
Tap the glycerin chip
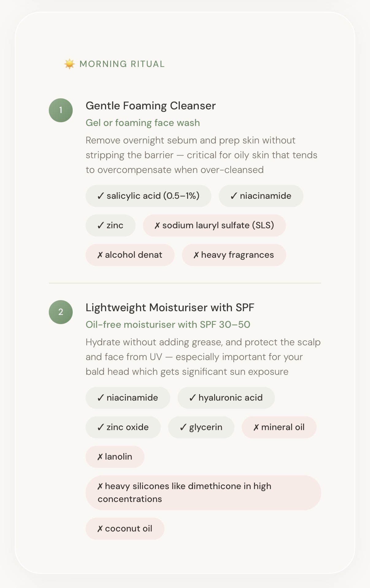coord(201,427)
